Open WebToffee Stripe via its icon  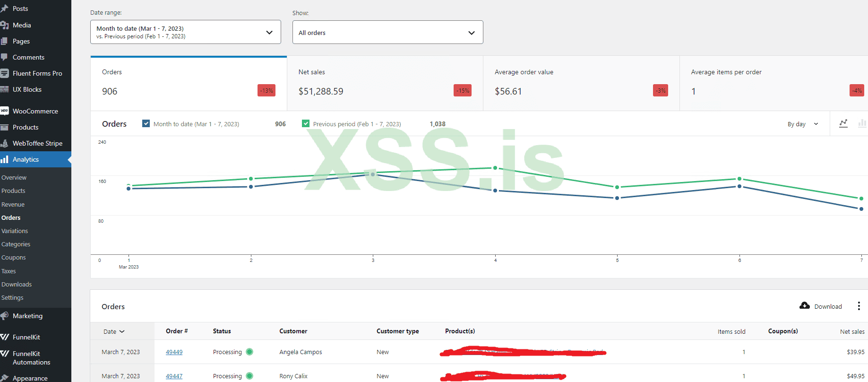(x=4, y=143)
